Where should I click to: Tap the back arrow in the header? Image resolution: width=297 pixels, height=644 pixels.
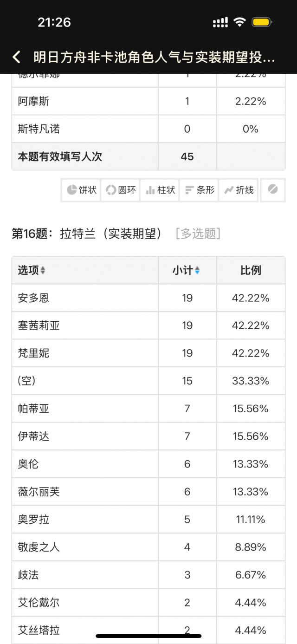pos(16,57)
